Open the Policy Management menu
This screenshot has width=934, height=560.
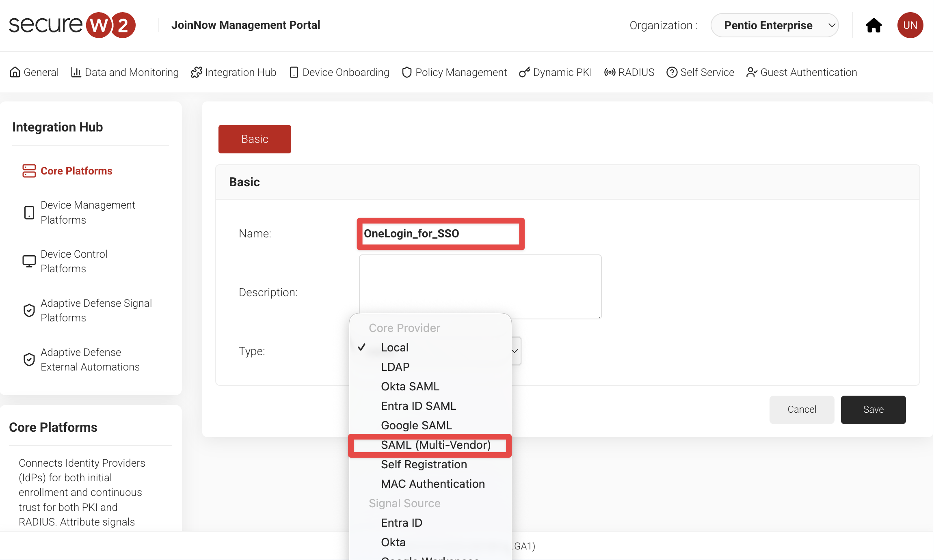[x=454, y=72]
